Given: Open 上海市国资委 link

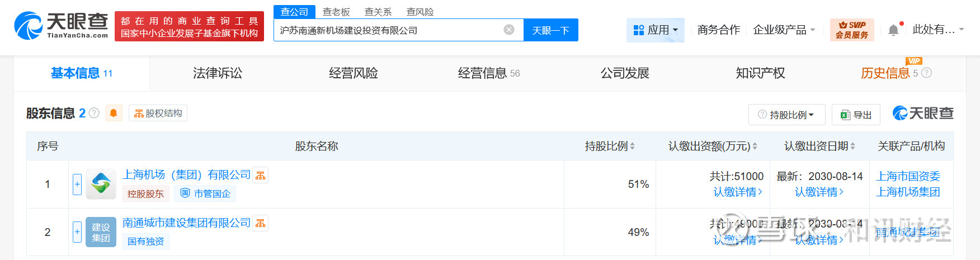Looking at the screenshot, I should click(908, 176).
